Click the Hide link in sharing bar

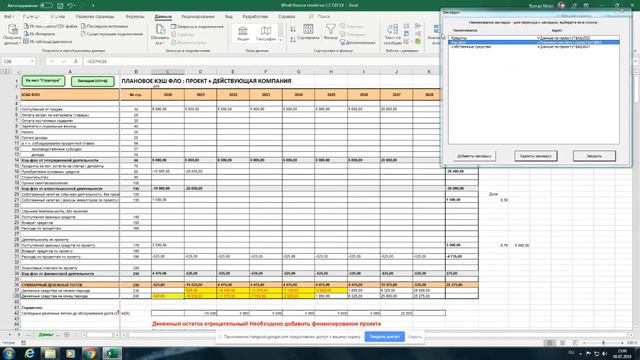pyautogui.click(x=415, y=337)
